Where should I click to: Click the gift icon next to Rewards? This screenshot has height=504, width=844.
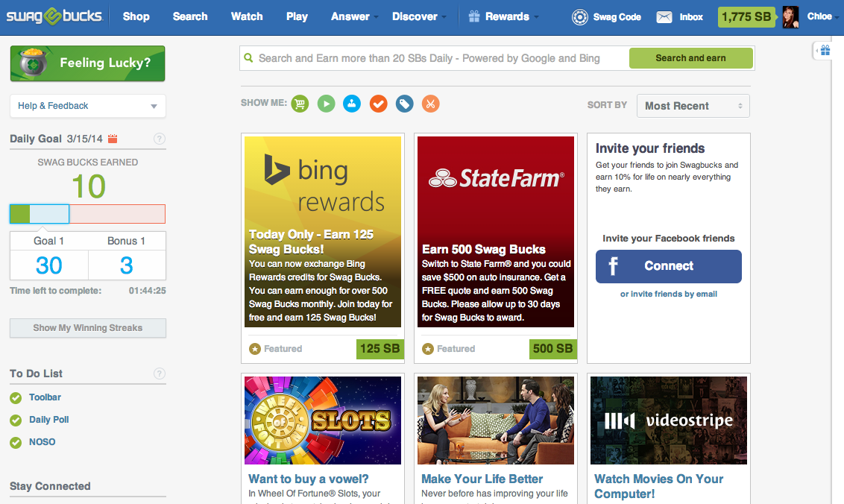coord(474,16)
